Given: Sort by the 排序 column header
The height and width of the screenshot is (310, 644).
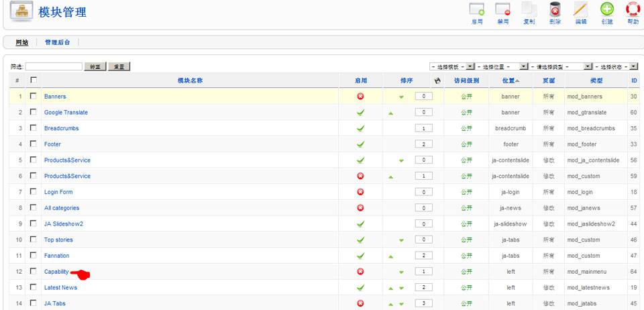Looking at the screenshot, I should 407,81.
